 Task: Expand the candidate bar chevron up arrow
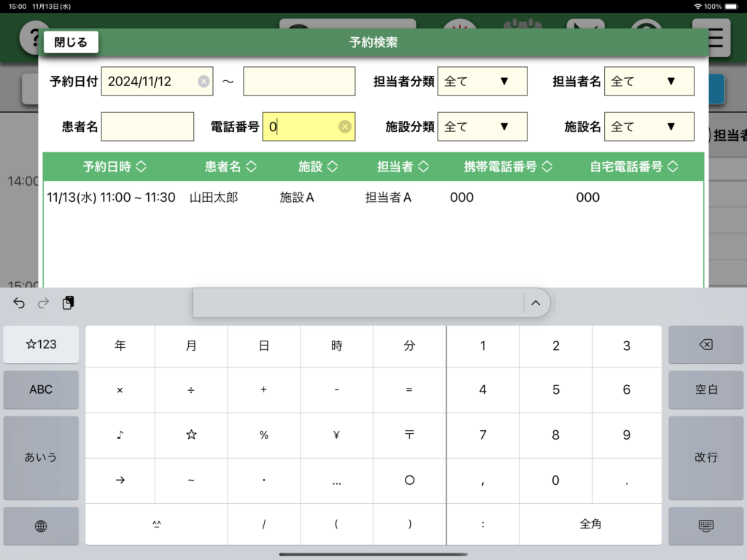[x=535, y=303]
